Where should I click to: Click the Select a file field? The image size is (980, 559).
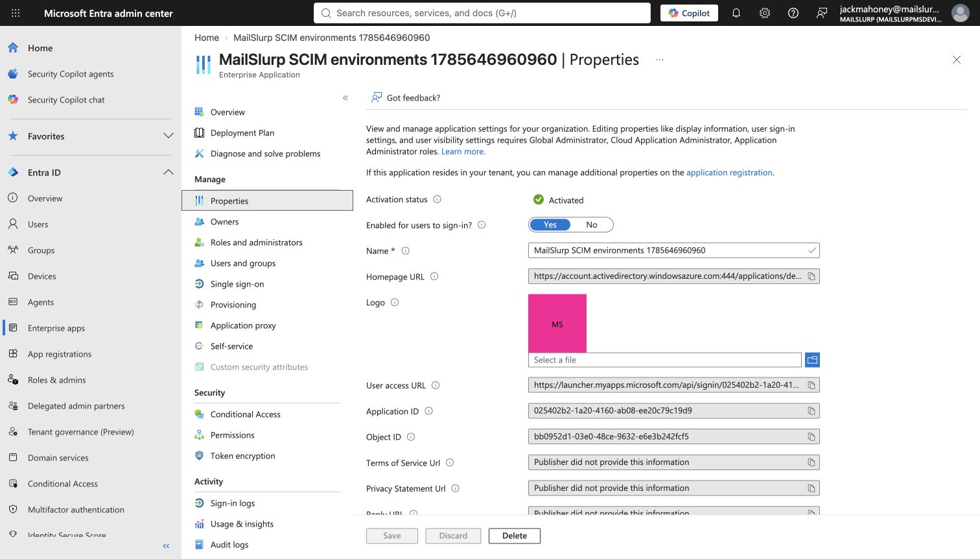664,360
